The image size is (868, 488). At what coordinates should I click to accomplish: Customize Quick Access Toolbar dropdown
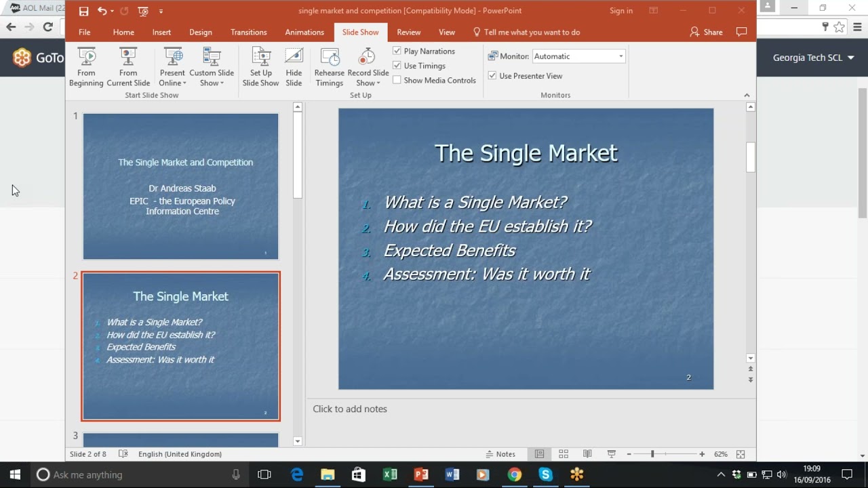(161, 11)
